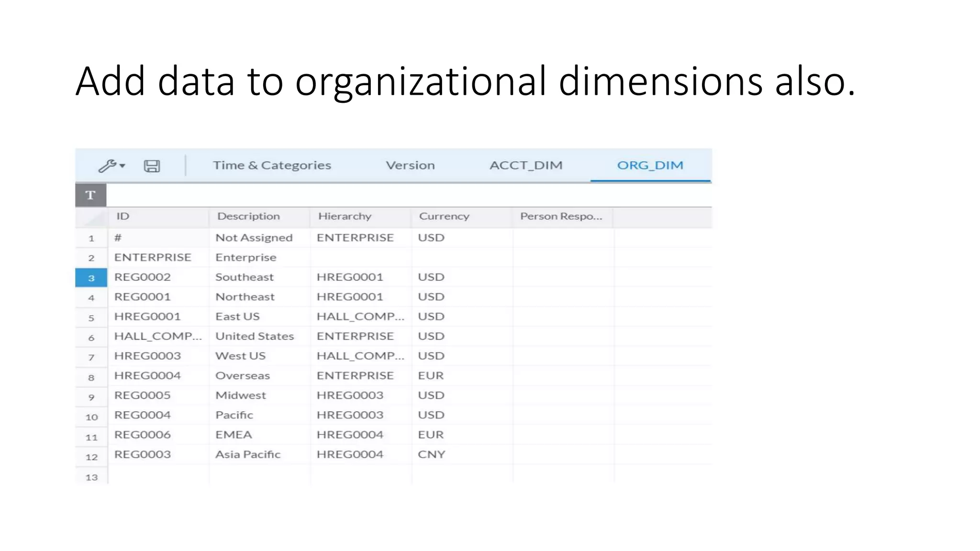
Task: Click the 'Asia Pacific' description cell
Action: [259, 454]
